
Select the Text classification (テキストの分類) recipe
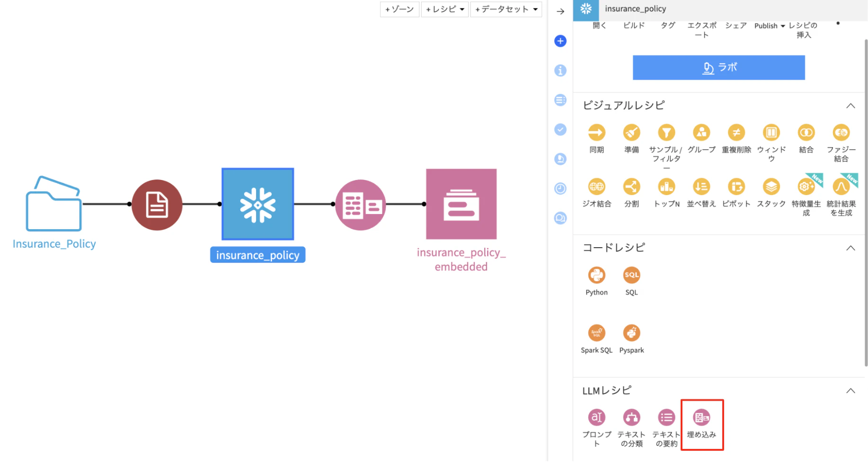click(631, 418)
